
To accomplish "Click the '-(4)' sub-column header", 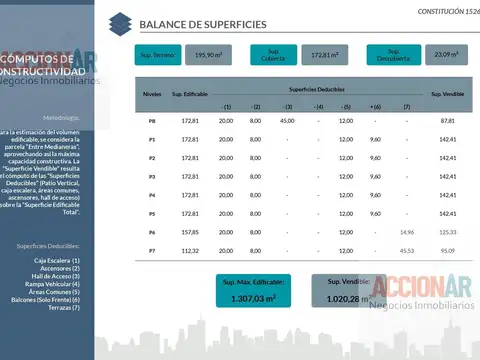I will pos(318,107).
